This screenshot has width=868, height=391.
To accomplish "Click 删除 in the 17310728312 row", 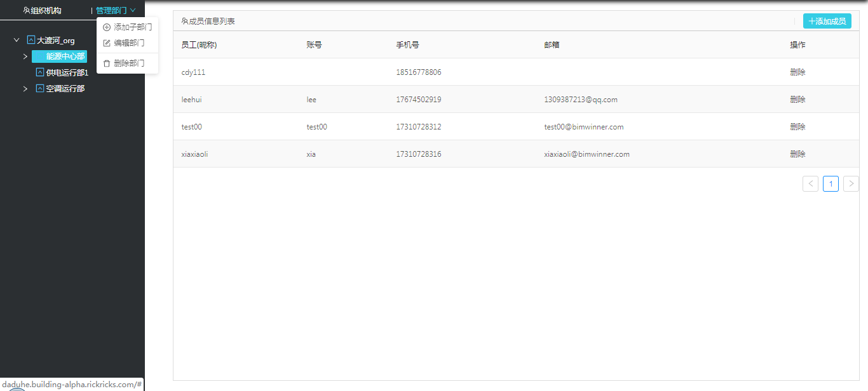I will [x=797, y=127].
